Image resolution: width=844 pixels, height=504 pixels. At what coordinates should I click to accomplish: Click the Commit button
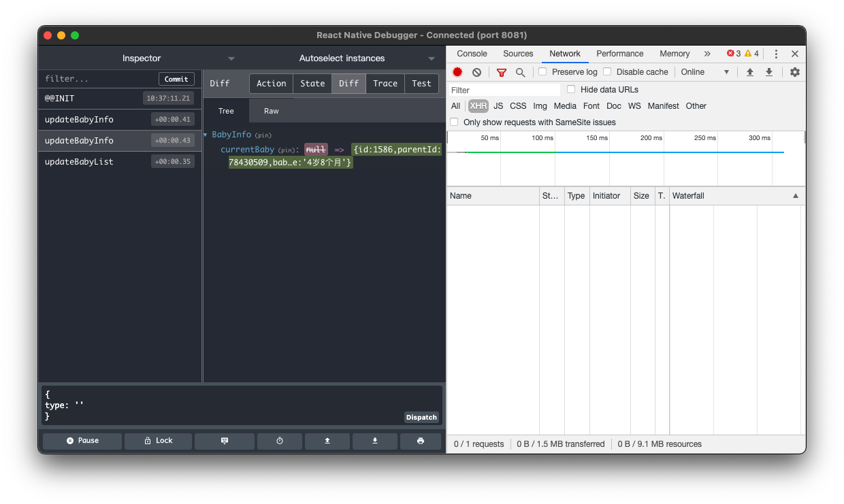click(176, 78)
